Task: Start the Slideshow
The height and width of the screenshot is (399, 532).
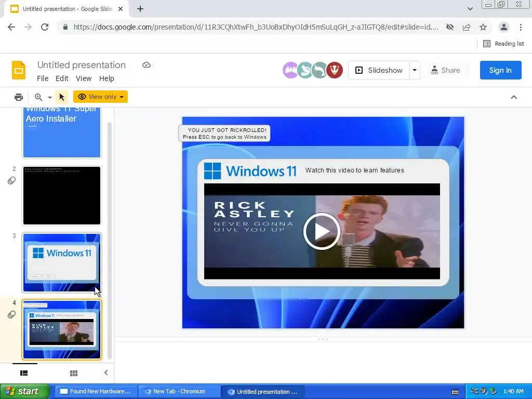Action: point(379,70)
